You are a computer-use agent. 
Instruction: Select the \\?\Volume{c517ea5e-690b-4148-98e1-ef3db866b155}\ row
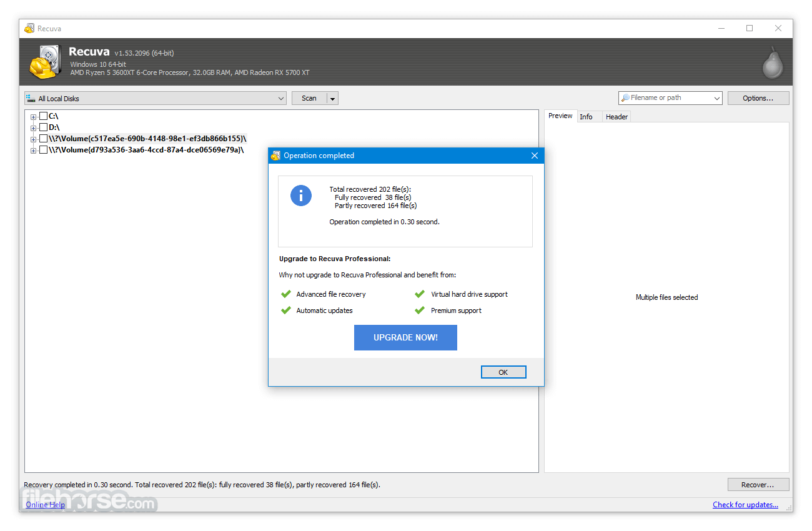147,139
